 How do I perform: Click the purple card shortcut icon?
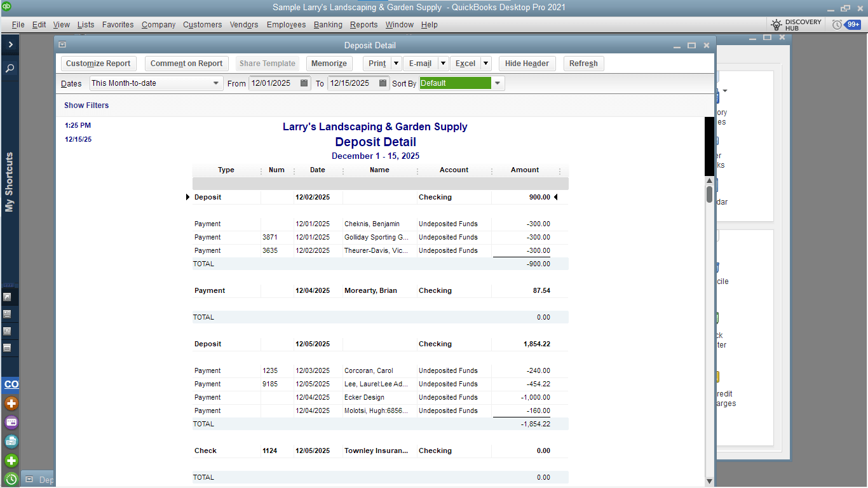click(11, 422)
